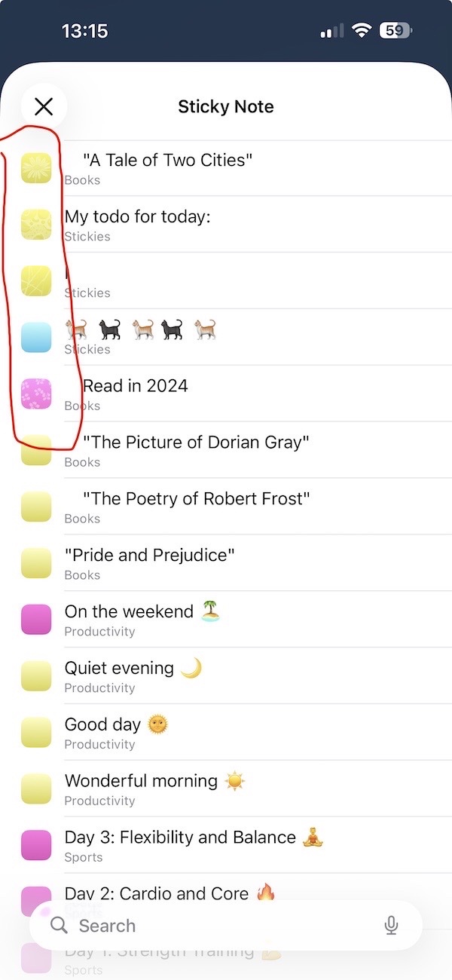Tap the yellow sun-pattern icon for "My todo for today"
Screen dimensions: 452x980
pos(36,225)
